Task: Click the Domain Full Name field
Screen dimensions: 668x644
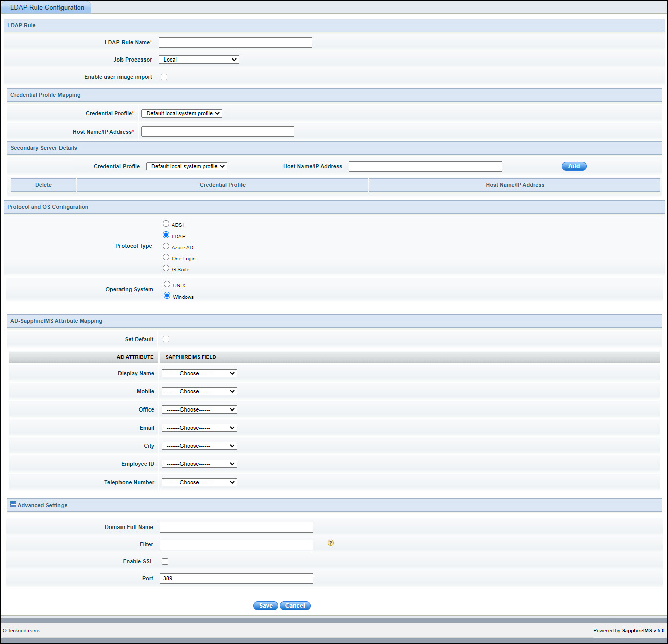Action: (236, 527)
